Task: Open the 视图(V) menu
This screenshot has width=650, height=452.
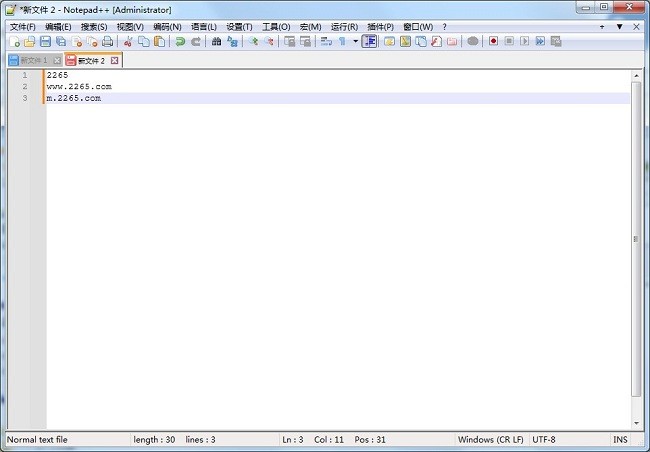Action: [x=130, y=27]
